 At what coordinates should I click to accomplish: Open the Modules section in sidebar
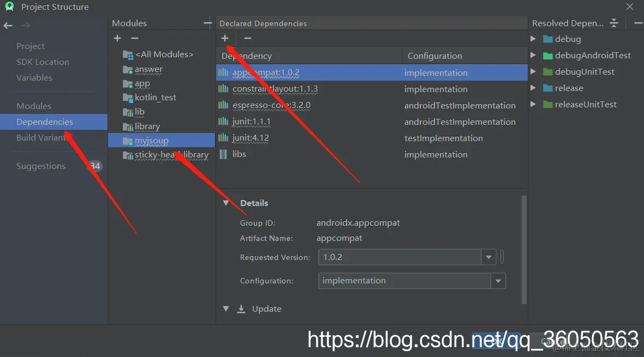click(x=34, y=106)
